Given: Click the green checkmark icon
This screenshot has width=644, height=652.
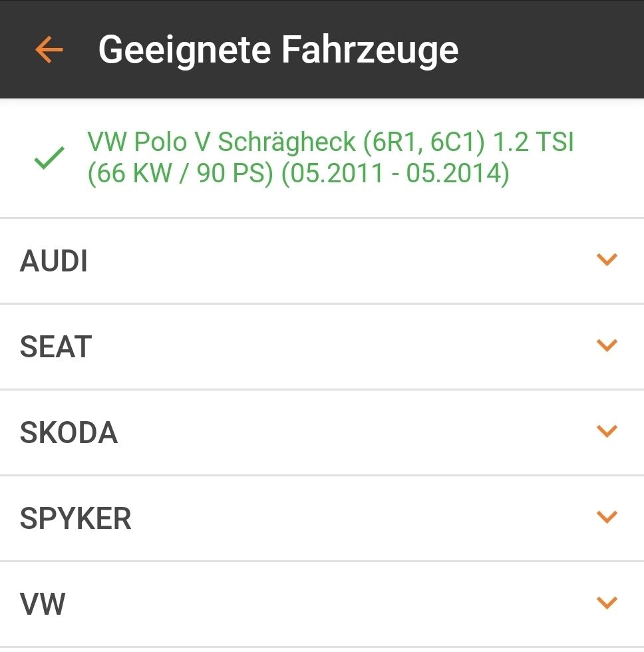Looking at the screenshot, I should point(49,158).
